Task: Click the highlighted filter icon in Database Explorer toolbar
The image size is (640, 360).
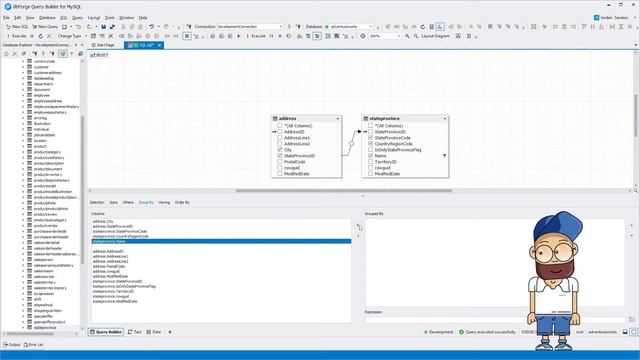Action: click(62, 53)
